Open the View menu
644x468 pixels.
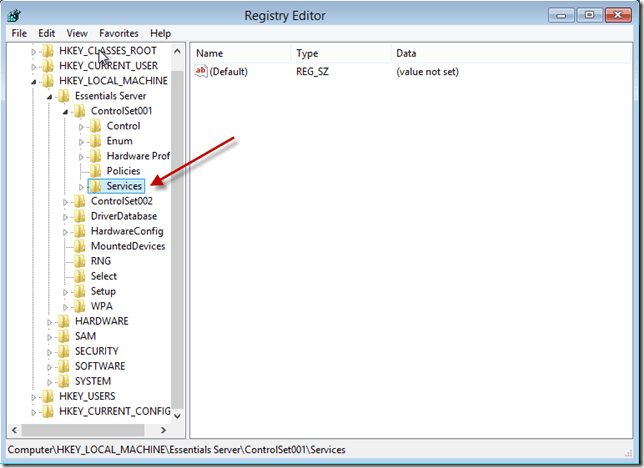pos(77,33)
